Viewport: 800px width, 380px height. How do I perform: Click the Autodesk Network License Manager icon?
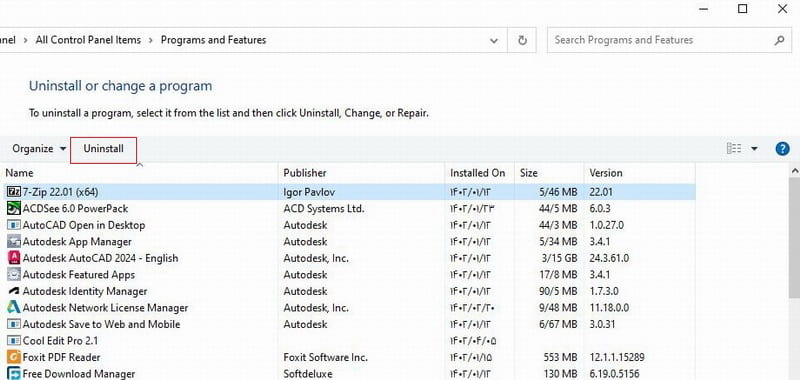point(14,308)
